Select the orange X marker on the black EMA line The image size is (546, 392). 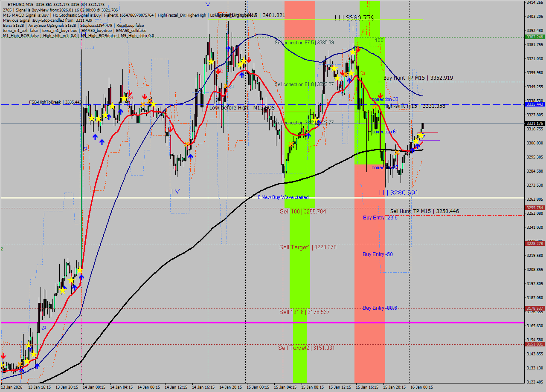point(397,152)
